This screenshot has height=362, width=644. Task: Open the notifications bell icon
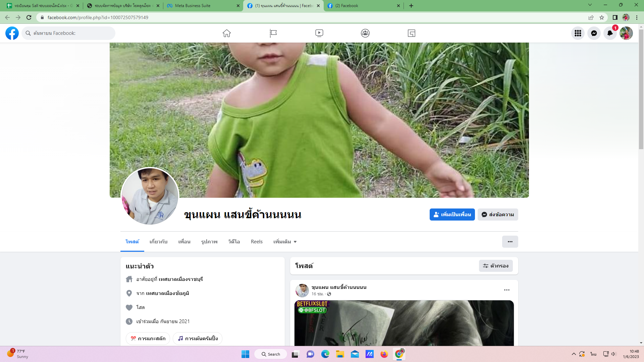(610, 33)
